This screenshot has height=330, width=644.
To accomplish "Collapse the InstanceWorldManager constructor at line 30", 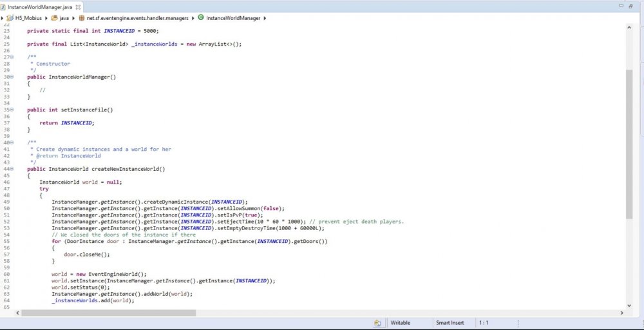I will coord(14,77).
